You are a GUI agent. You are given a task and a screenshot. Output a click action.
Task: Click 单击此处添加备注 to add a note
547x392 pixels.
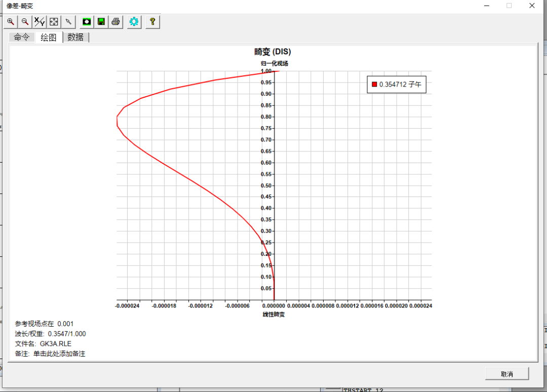click(x=59, y=354)
